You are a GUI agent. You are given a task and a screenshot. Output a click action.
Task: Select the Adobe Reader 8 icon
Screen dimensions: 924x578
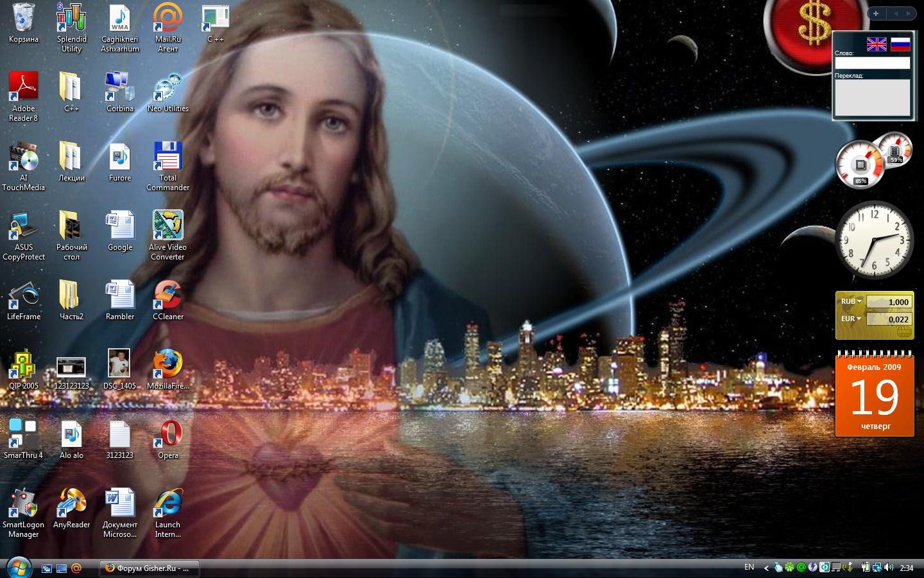pyautogui.click(x=24, y=87)
